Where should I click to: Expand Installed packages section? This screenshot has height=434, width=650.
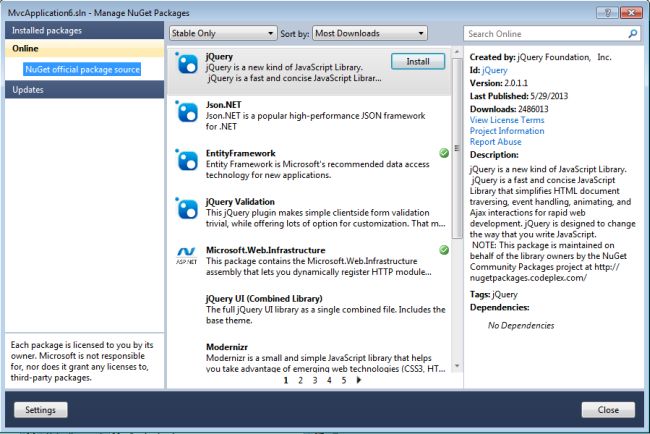click(x=85, y=30)
